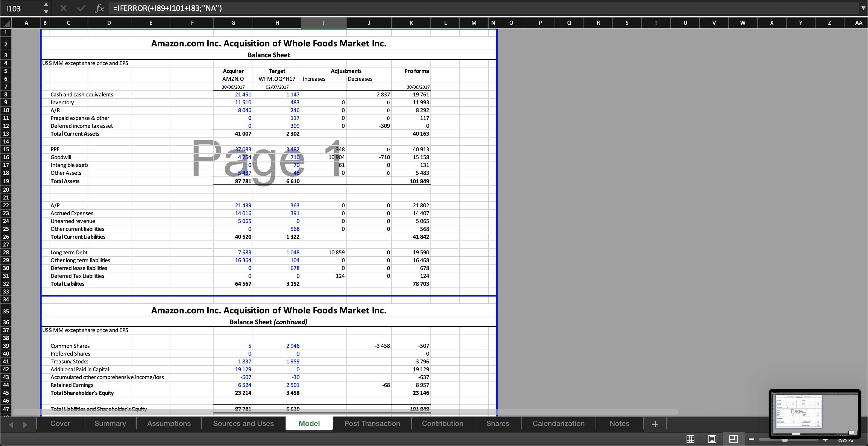Open the Calendarization sheet tab
868x446 pixels.
[558, 423]
